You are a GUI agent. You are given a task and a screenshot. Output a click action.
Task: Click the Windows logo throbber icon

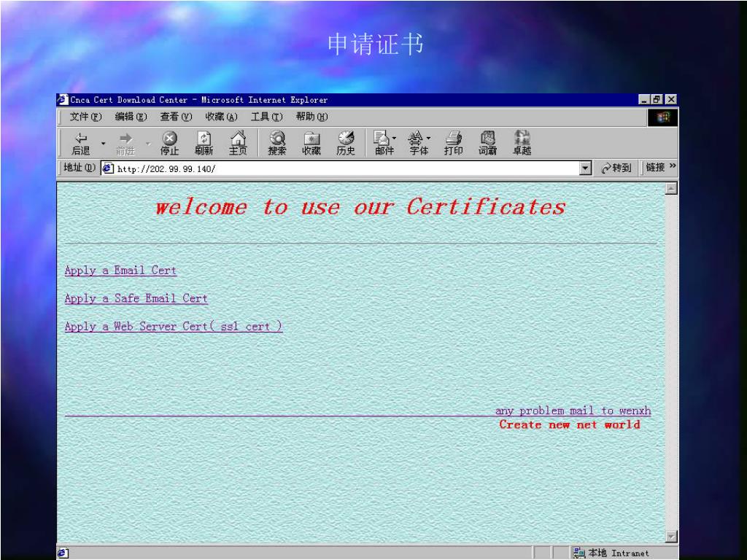[662, 117]
